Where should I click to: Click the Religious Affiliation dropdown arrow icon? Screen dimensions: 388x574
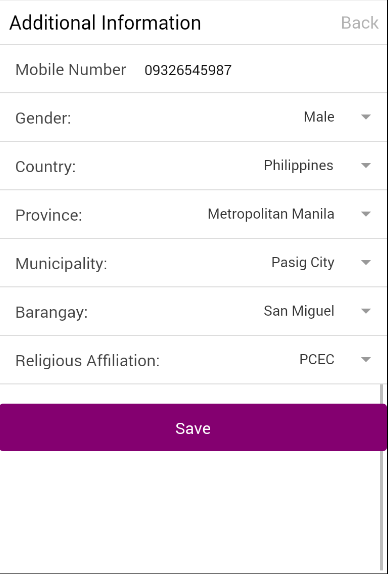366,359
